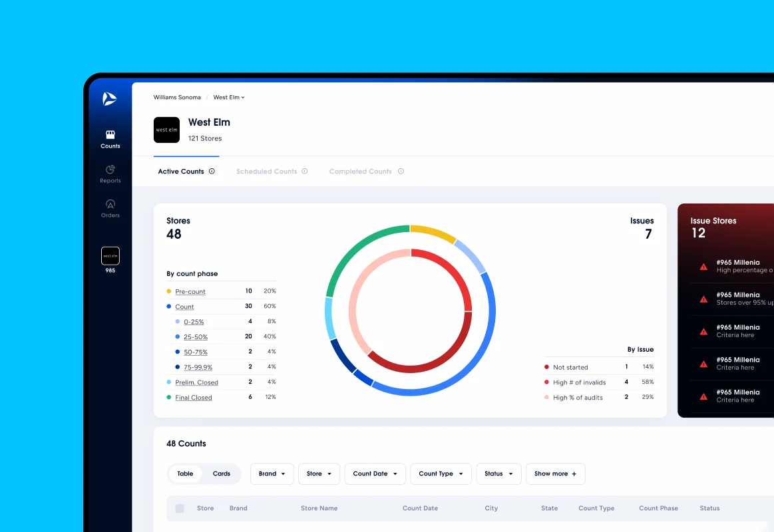Click the green Final Closed legend dot
The width and height of the screenshot is (774, 532).
pos(169,398)
